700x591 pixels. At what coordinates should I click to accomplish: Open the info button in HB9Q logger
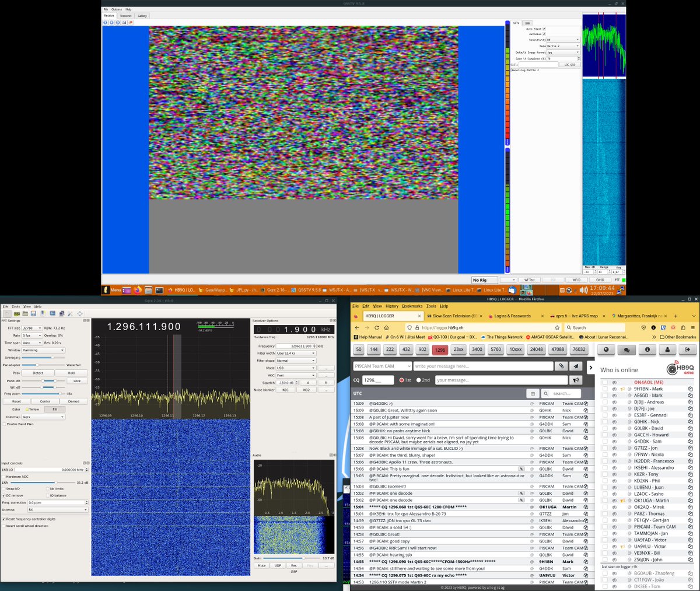(647, 349)
